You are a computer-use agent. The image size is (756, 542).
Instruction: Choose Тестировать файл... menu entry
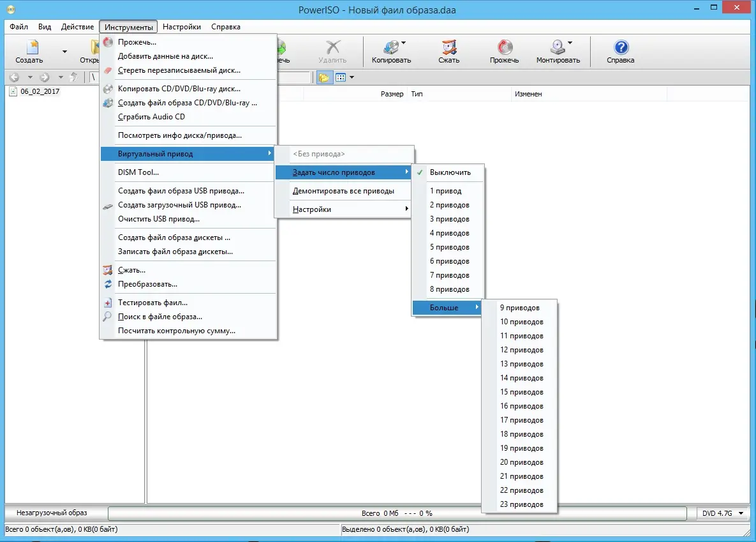click(x=188, y=303)
